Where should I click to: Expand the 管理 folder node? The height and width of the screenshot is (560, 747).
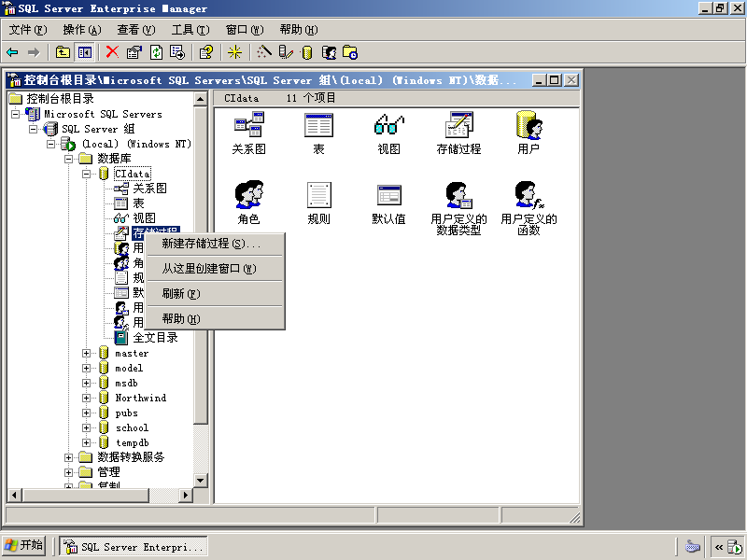[68, 472]
